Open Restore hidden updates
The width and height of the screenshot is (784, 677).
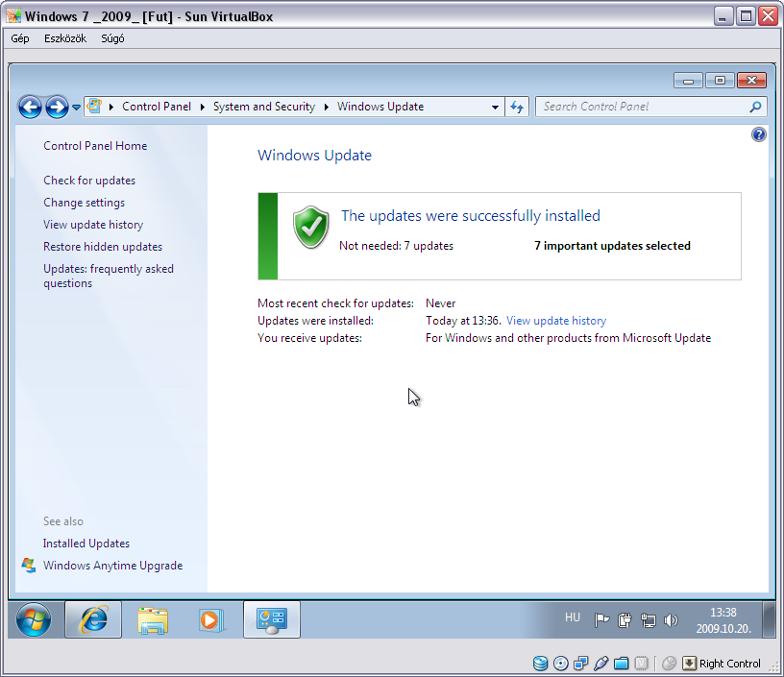tap(103, 247)
